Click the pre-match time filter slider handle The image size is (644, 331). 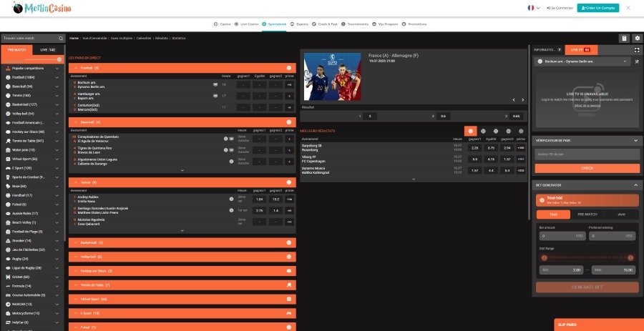pos(59,59)
